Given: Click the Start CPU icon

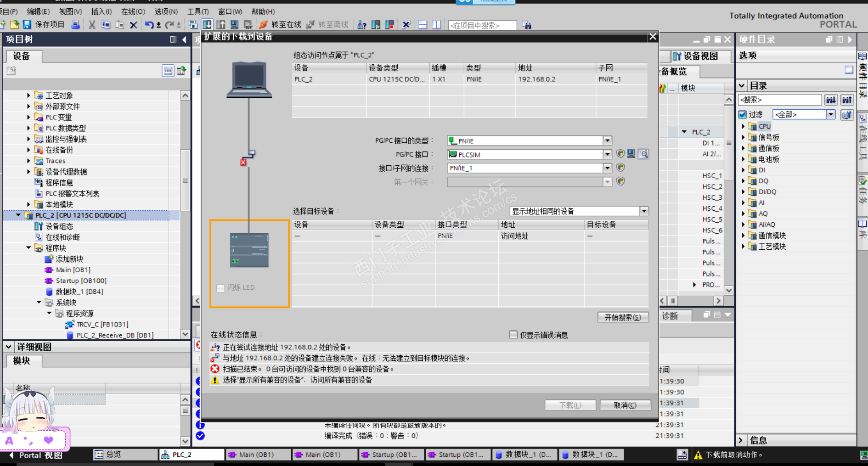Looking at the screenshot, I should pyautogui.click(x=376, y=25).
